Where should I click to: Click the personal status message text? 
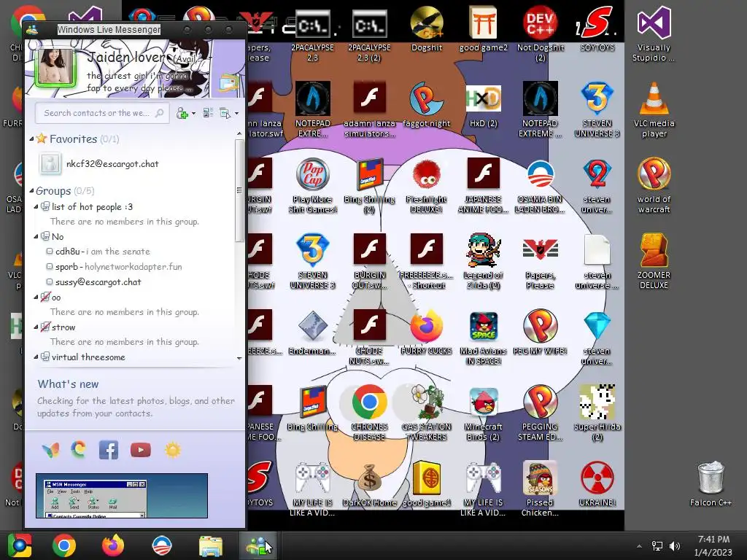click(139, 82)
